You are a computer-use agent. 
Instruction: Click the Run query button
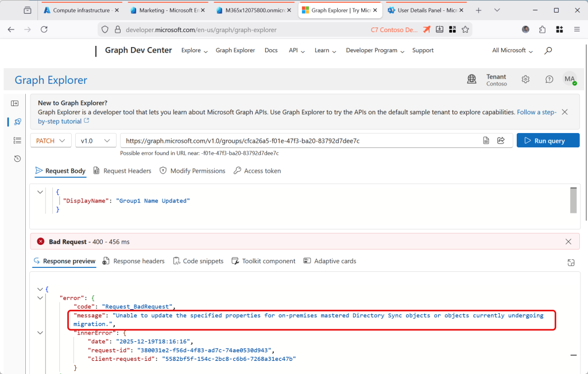tap(548, 141)
